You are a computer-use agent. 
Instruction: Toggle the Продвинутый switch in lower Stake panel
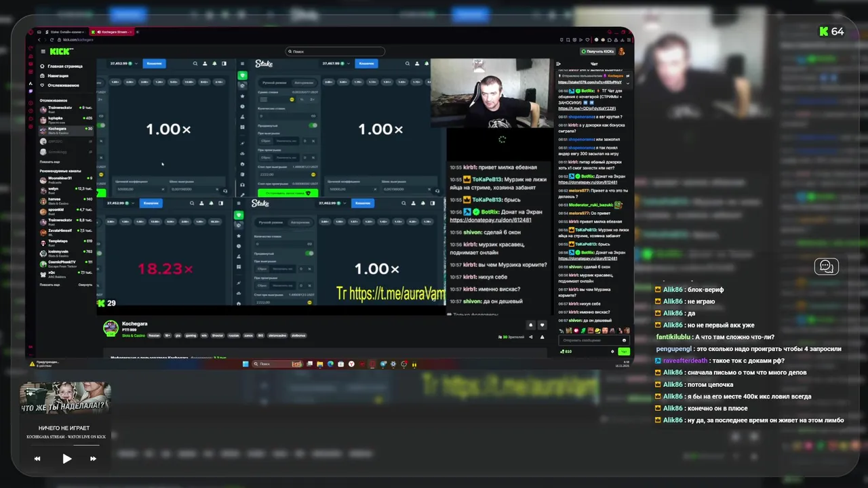click(309, 253)
